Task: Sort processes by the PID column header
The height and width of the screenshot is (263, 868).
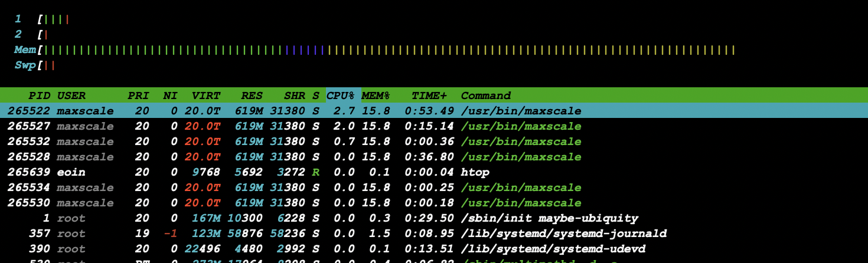Action: 40,96
